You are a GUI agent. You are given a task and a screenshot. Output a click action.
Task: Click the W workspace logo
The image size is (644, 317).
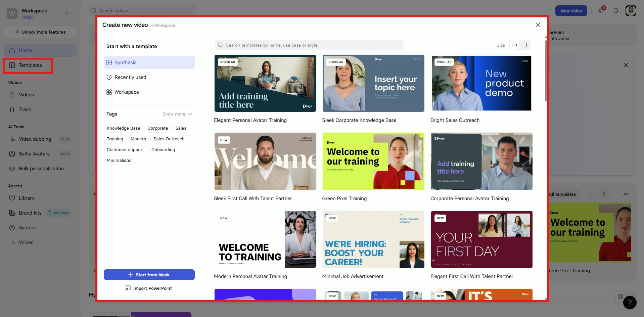pyautogui.click(x=12, y=13)
